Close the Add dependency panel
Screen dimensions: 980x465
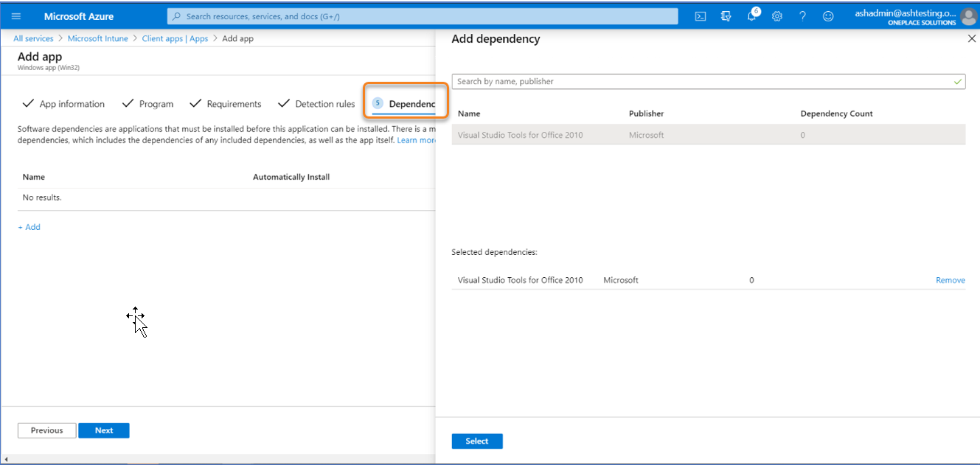971,39
